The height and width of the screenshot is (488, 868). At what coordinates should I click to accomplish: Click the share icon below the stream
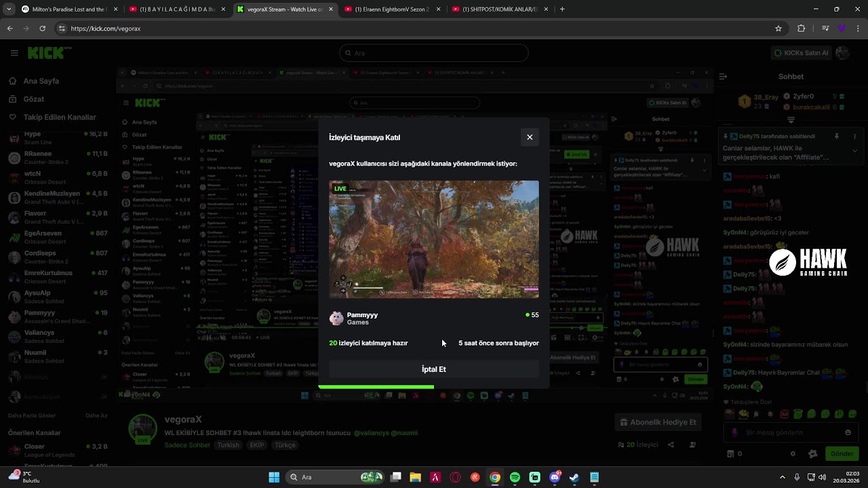point(671,445)
